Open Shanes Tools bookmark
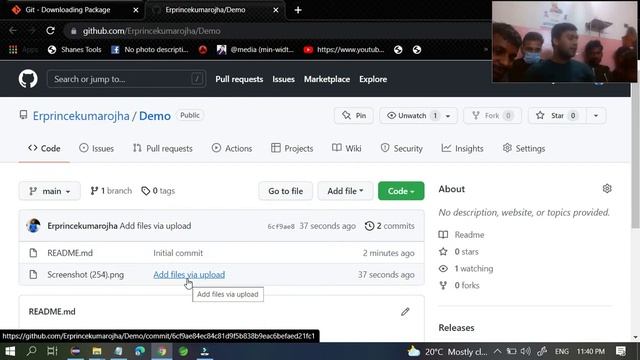 [74, 49]
